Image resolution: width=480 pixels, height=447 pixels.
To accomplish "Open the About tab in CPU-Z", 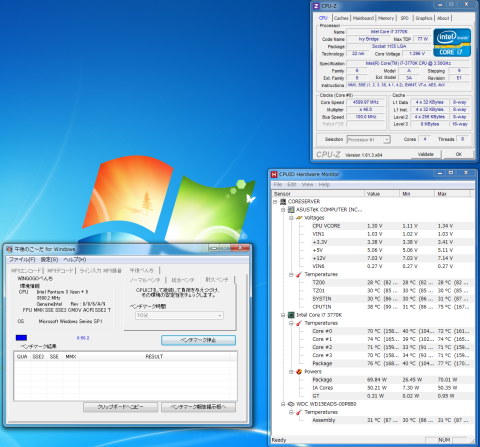I will [443, 18].
